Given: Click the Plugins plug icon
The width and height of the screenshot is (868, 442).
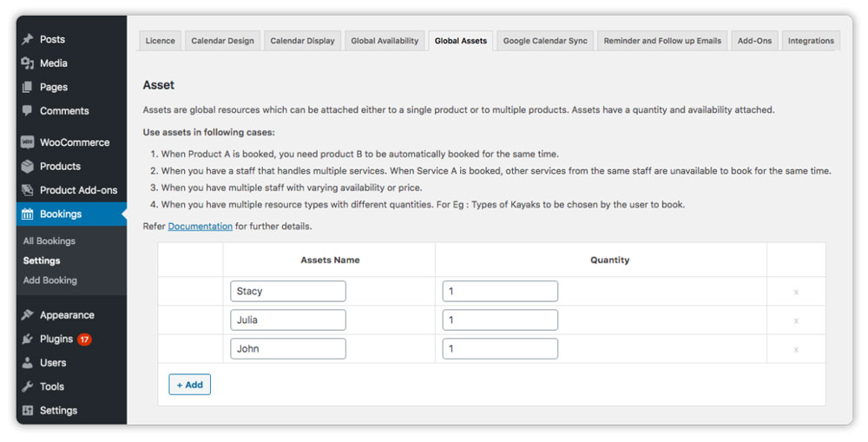Looking at the screenshot, I should click(27, 339).
